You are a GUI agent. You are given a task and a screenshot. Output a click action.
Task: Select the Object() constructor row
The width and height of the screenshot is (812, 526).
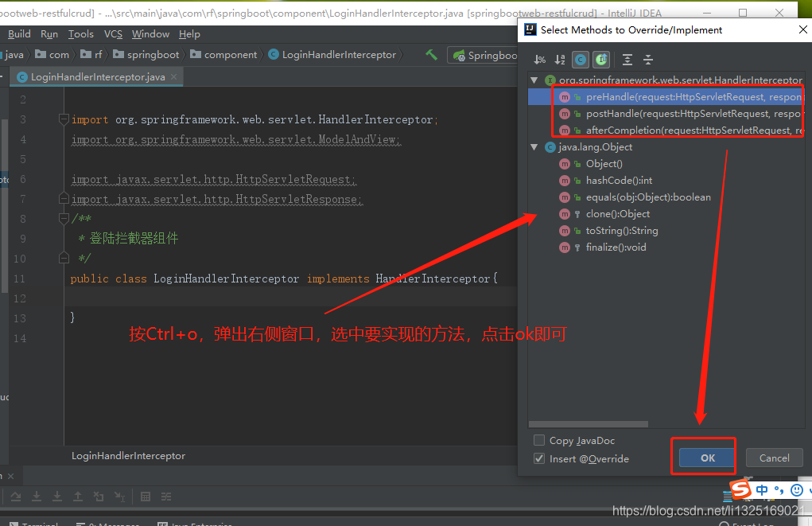[x=666, y=164]
